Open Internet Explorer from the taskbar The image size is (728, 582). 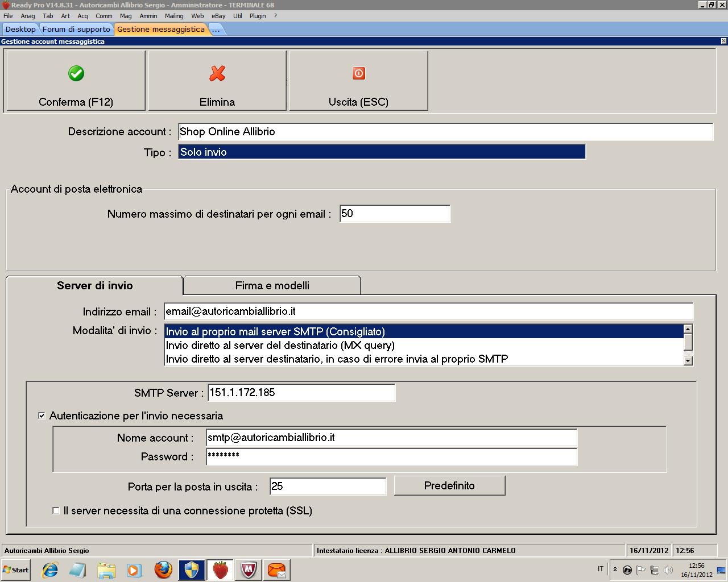50,569
